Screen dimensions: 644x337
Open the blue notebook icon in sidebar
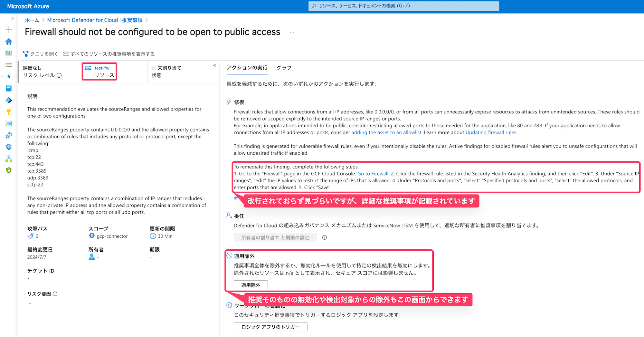pos(9,88)
